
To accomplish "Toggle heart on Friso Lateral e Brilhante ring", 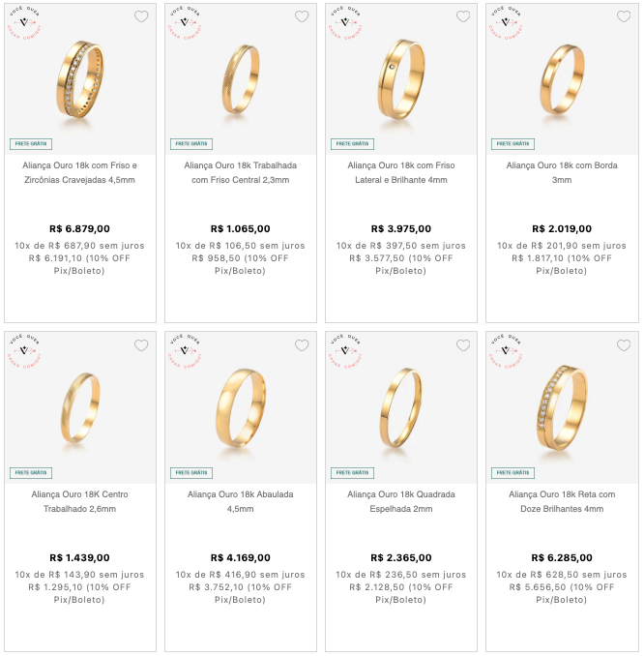I will 463,16.
